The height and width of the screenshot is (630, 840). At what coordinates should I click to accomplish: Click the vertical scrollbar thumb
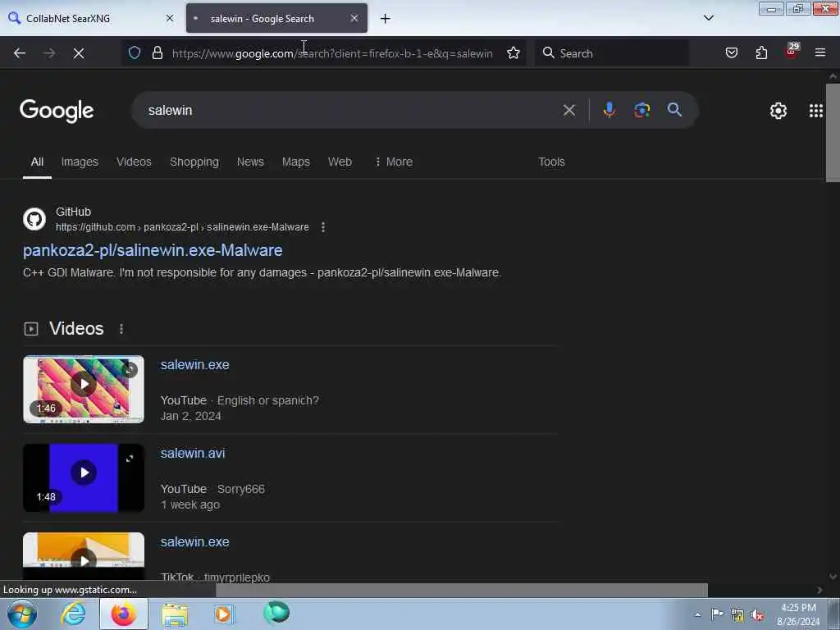pyautogui.click(x=833, y=132)
